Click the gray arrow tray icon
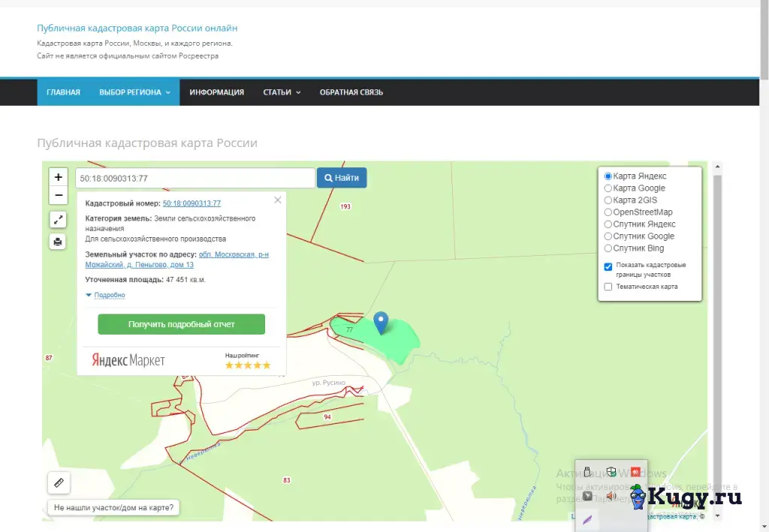 [587, 496]
